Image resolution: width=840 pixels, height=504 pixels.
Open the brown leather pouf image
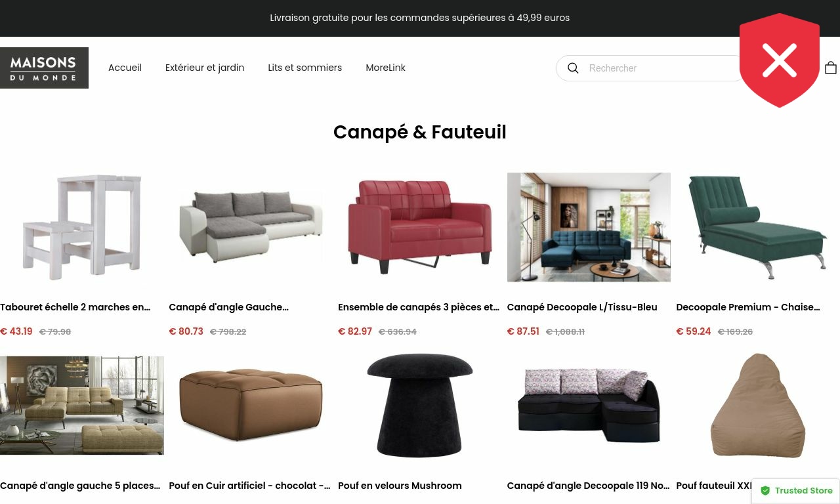(251, 405)
